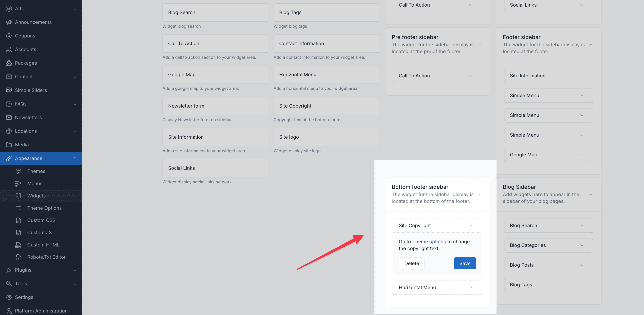
Task: Click the Widgets layout icon
Action: pos(18,196)
